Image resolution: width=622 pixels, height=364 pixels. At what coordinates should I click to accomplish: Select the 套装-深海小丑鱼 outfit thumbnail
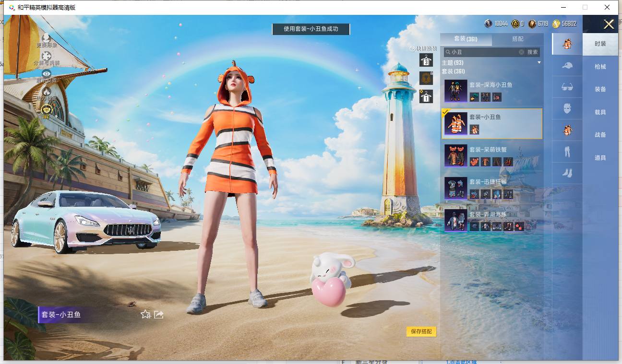pyautogui.click(x=455, y=91)
